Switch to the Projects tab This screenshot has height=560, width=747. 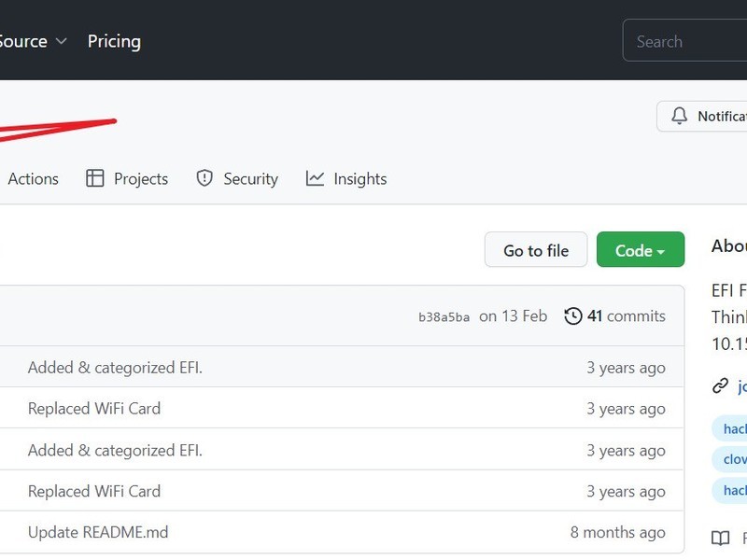pos(141,179)
